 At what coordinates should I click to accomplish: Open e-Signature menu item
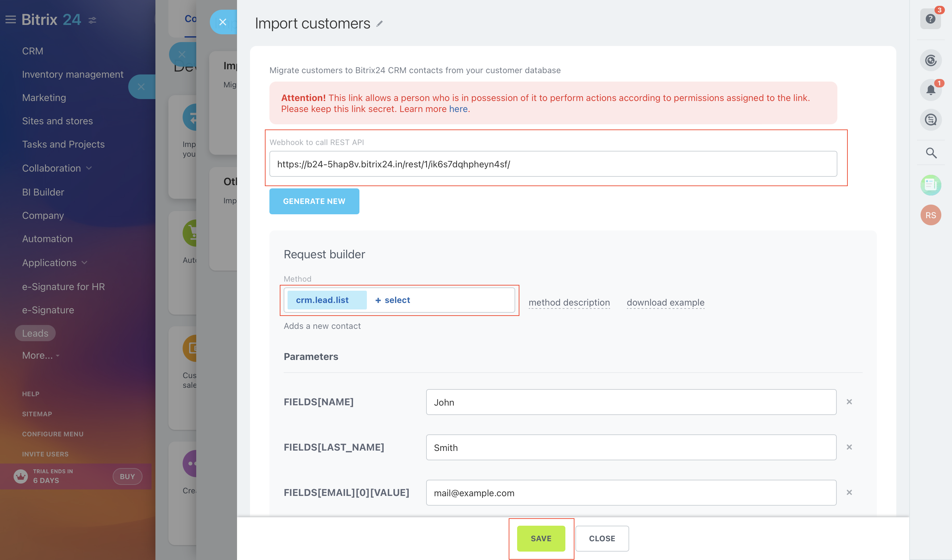pos(48,310)
